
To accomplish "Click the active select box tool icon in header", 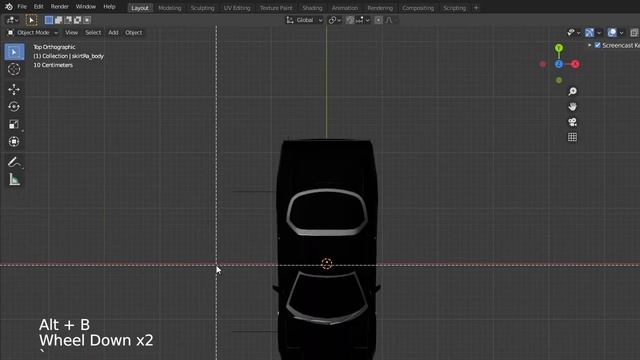I will (31, 20).
